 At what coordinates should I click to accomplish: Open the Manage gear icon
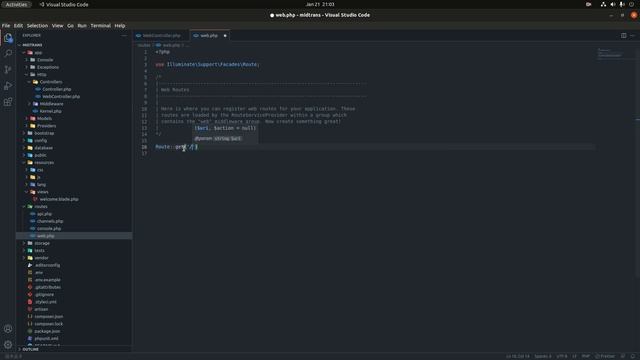(x=8, y=344)
